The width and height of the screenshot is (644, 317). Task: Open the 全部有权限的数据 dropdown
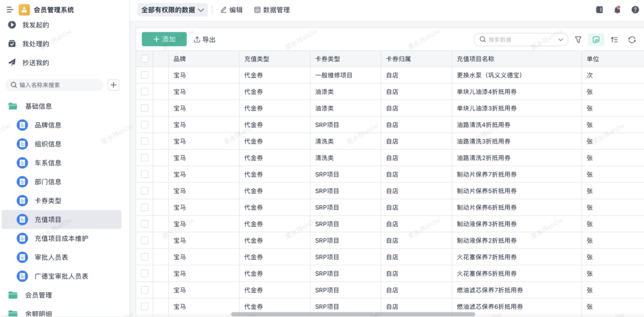pyautogui.click(x=172, y=10)
